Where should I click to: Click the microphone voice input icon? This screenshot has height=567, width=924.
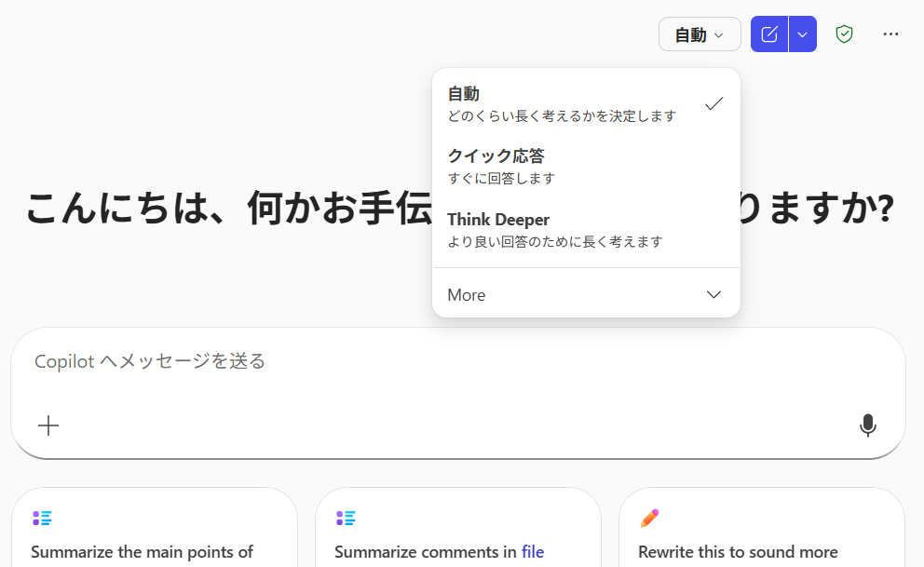tap(867, 425)
